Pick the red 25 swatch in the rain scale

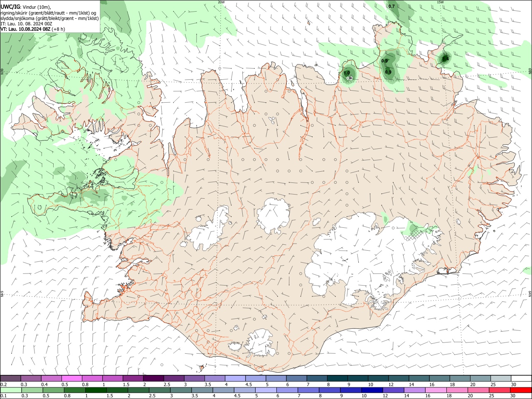point(500,390)
